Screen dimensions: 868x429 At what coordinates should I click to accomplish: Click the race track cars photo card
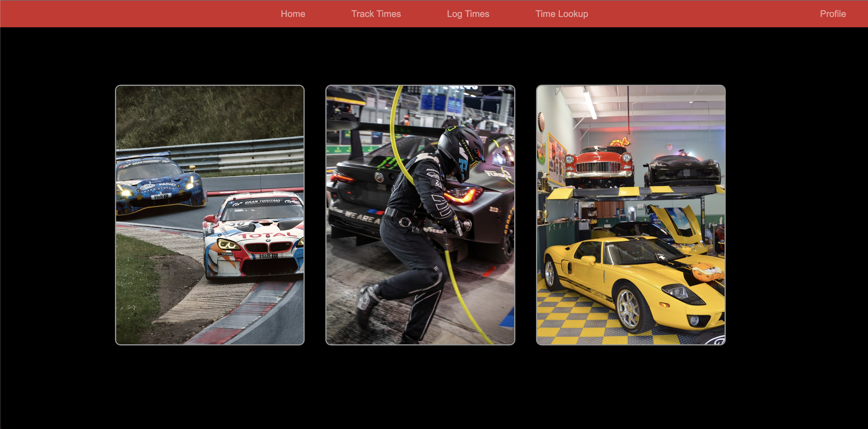(x=210, y=215)
